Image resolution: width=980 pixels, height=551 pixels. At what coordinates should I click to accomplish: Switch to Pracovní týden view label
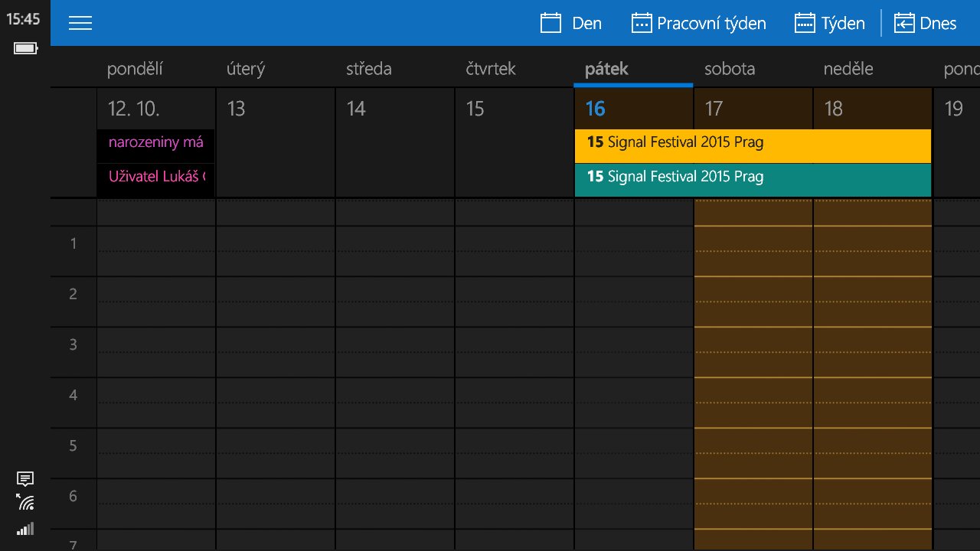tap(711, 24)
